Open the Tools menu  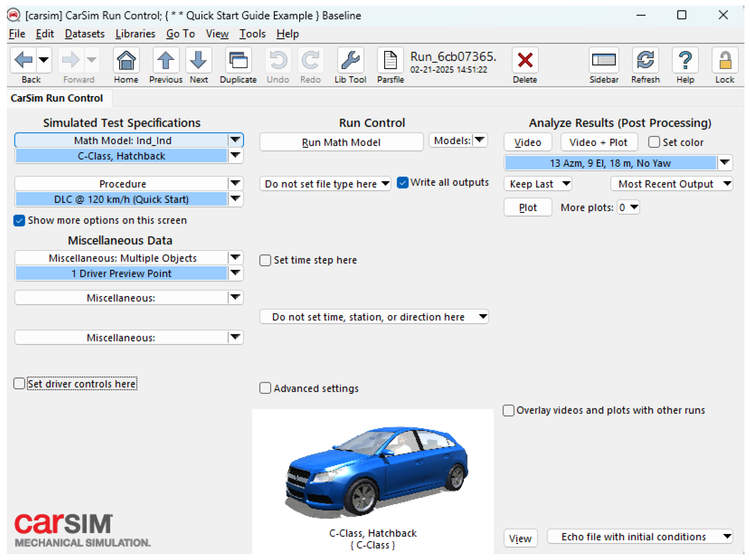tap(252, 34)
